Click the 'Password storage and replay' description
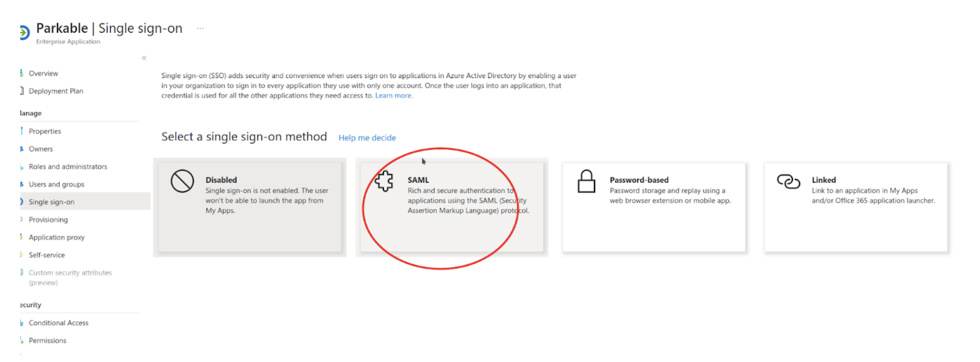 670,196
